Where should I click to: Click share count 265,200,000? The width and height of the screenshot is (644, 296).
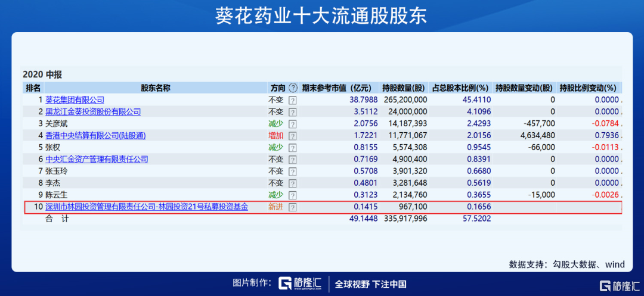tap(405, 99)
